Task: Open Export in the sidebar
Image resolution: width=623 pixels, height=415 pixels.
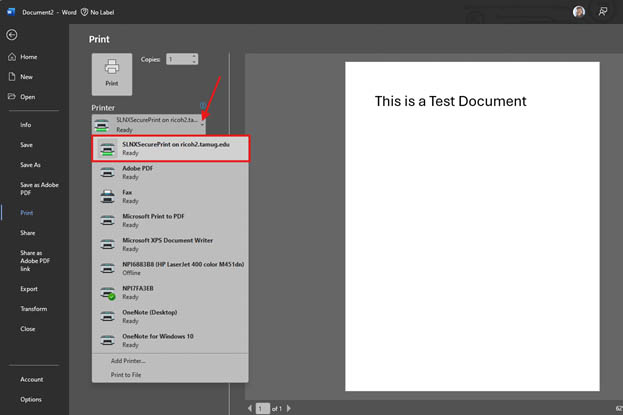Action: pyautogui.click(x=29, y=289)
